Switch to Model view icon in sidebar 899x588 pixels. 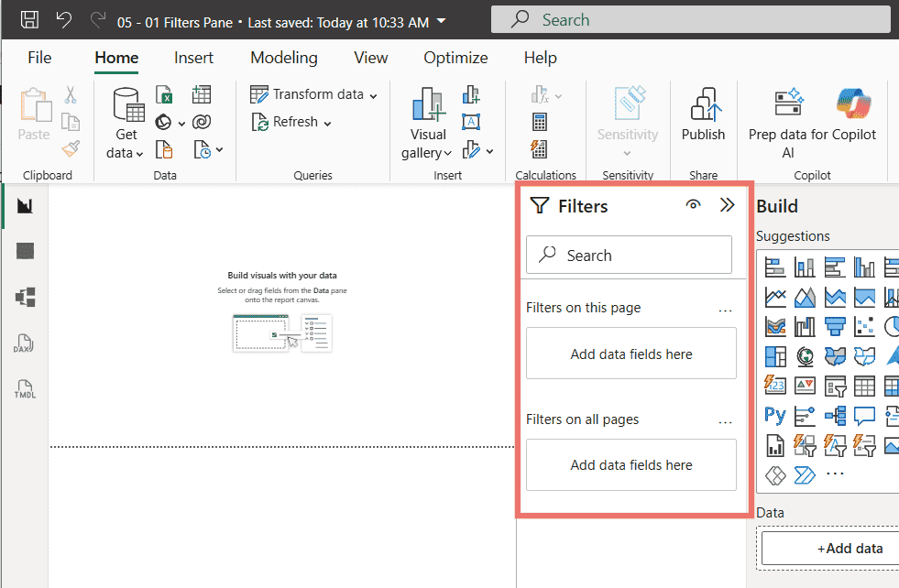[26, 297]
